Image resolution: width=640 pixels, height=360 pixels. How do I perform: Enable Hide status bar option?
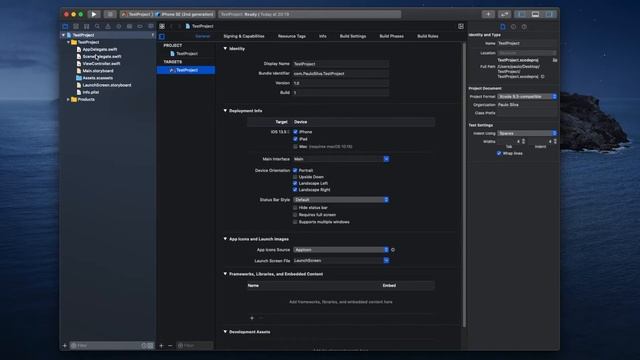tap(295, 208)
